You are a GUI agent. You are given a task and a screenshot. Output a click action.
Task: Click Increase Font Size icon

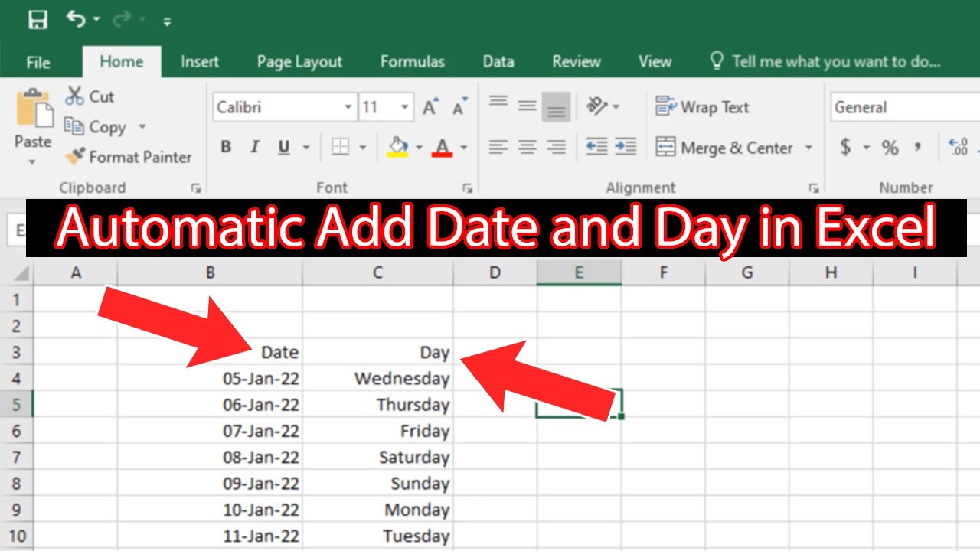431,107
